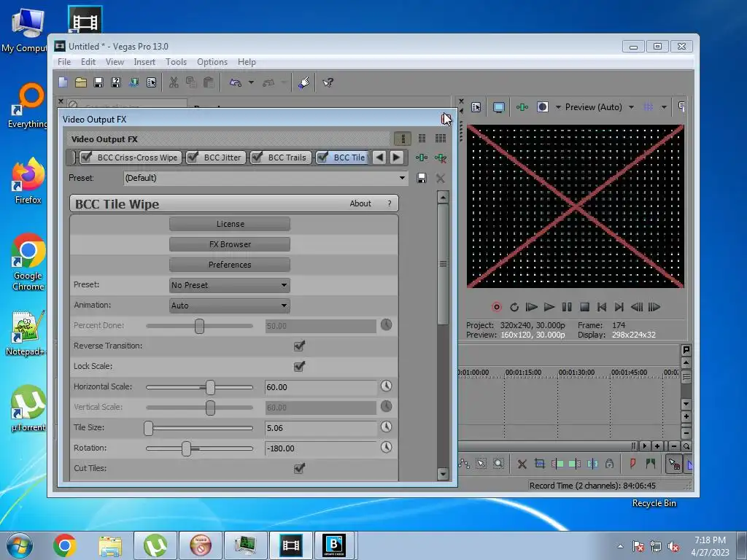The width and height of the screenshot is (747, 560).
Task: Stop playback in preview transport
Action: coord(584,307)
